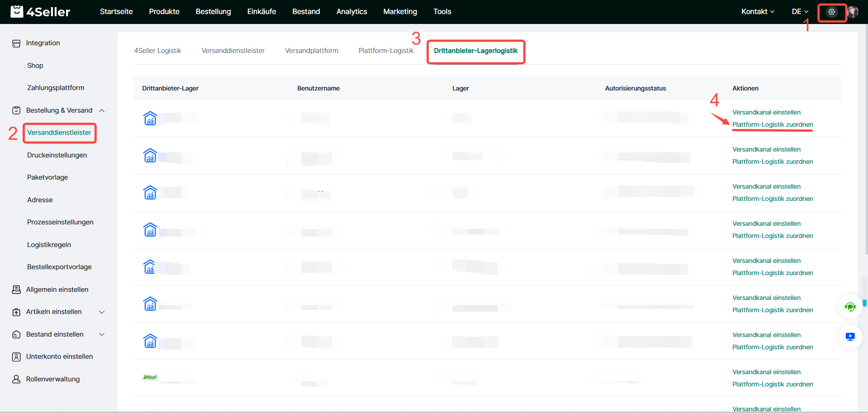Open the green live chat bubble
Viewport: 868px width, 414px height.
tap(850, 307)
